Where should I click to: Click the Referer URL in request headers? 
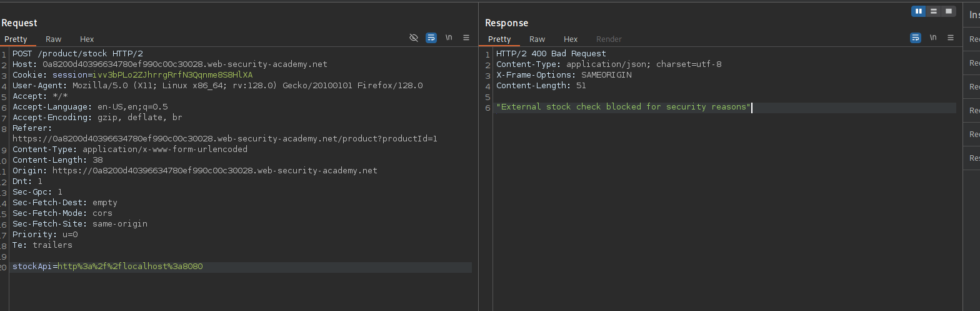(x=224, y=139)
